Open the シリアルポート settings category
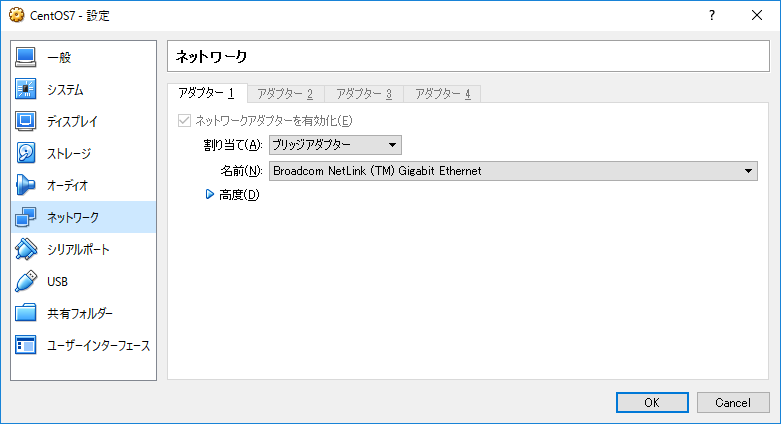Image resolution: width=781 pixels, height=424 pixels. click(83, 249)
